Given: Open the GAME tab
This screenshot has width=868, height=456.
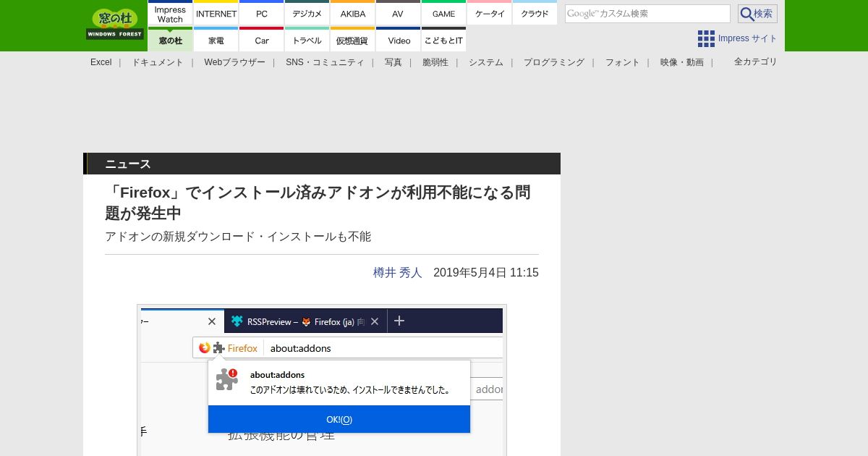Looking at the screenshot, I should pos(443,14).
